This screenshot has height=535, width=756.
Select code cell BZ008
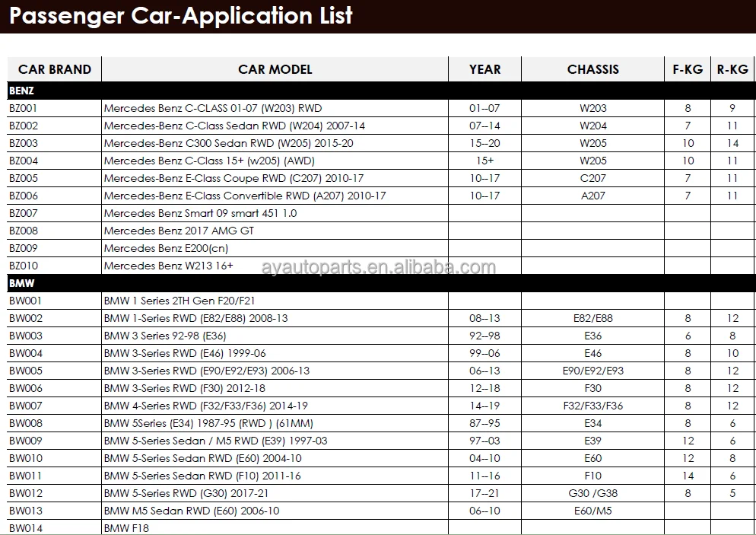tap(55, 231)
